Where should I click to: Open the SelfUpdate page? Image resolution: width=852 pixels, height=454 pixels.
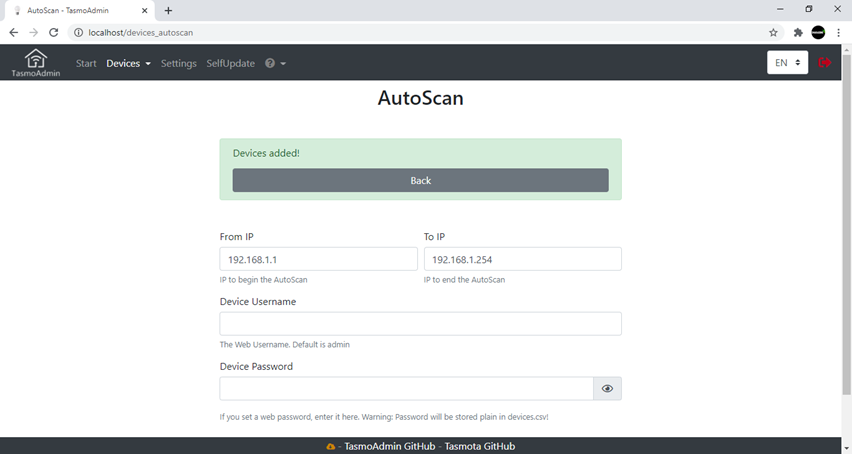(230, 63)
